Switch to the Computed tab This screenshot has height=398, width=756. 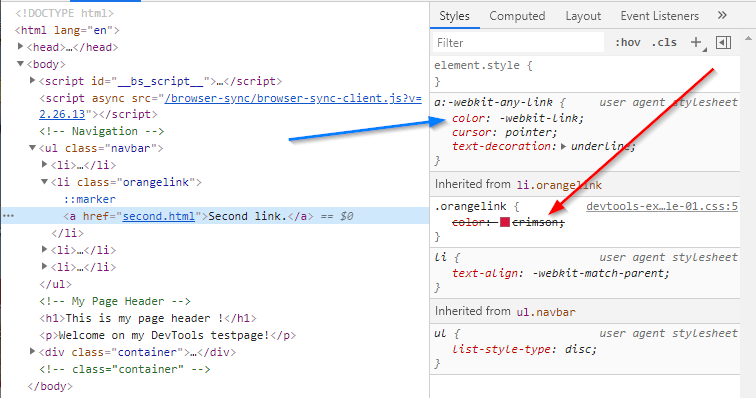click(x=517, y=16)
